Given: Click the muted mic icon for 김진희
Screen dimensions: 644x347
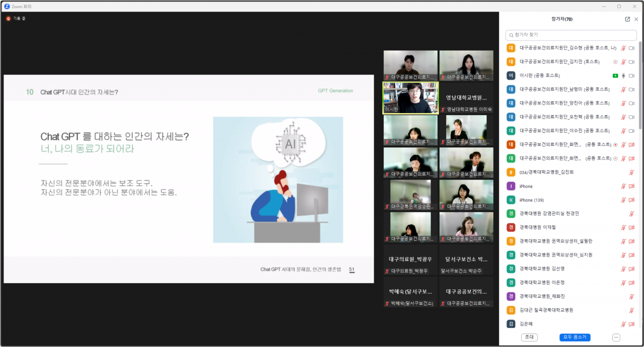Looking at the screenshot, I should [x=631, y=172].
